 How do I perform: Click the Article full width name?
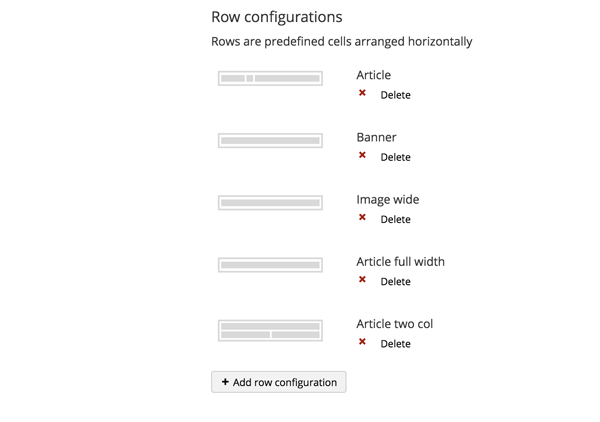pyautogui.click(x=400, y=261)
